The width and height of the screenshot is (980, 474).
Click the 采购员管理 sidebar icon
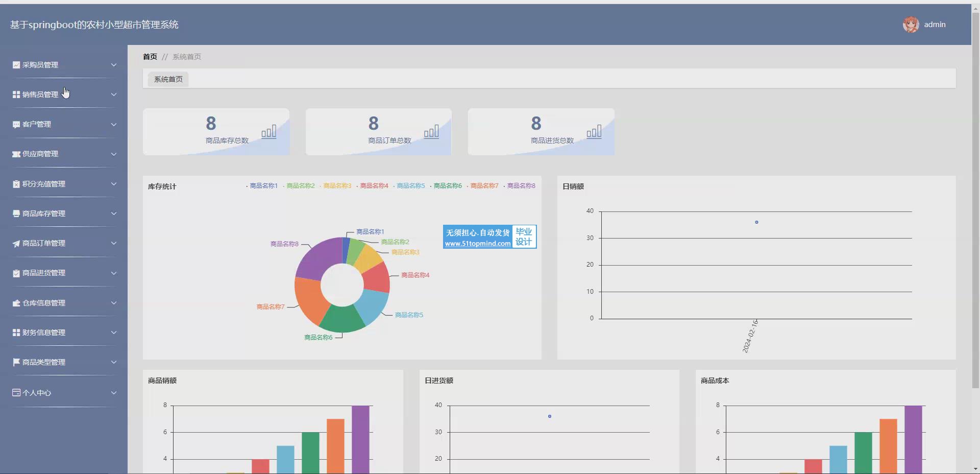pos(16,65)
